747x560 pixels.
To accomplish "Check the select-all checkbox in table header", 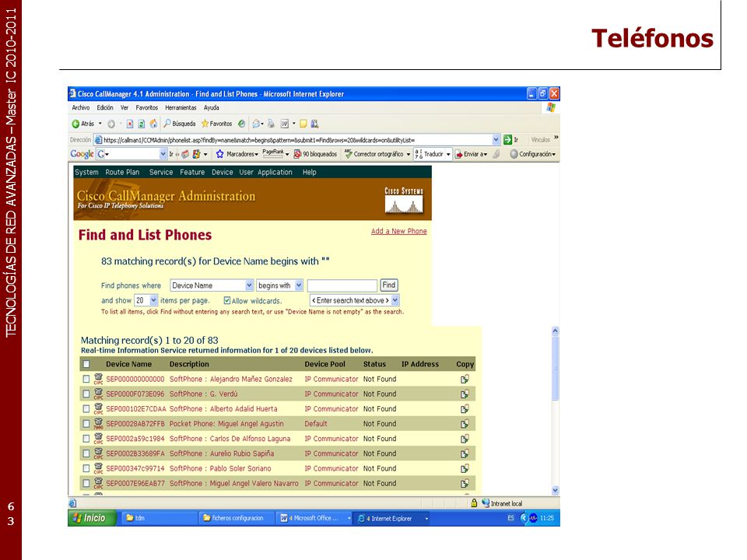I will point(86,364).
